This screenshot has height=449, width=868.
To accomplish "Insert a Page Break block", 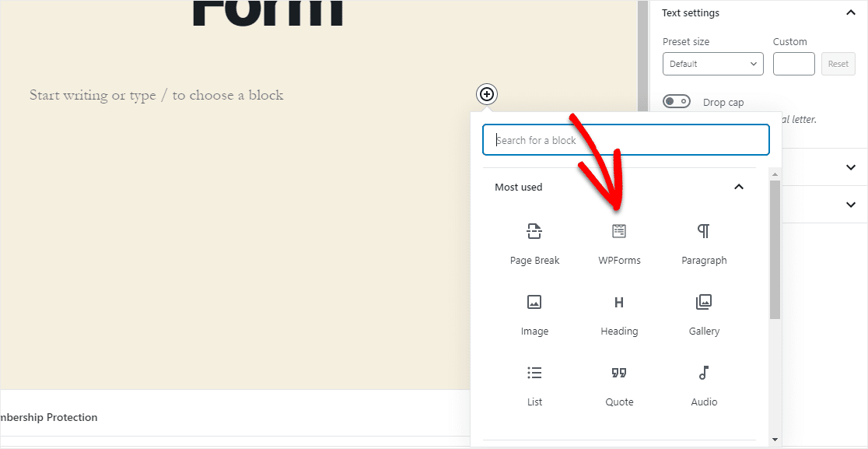I will coord(534,244).
